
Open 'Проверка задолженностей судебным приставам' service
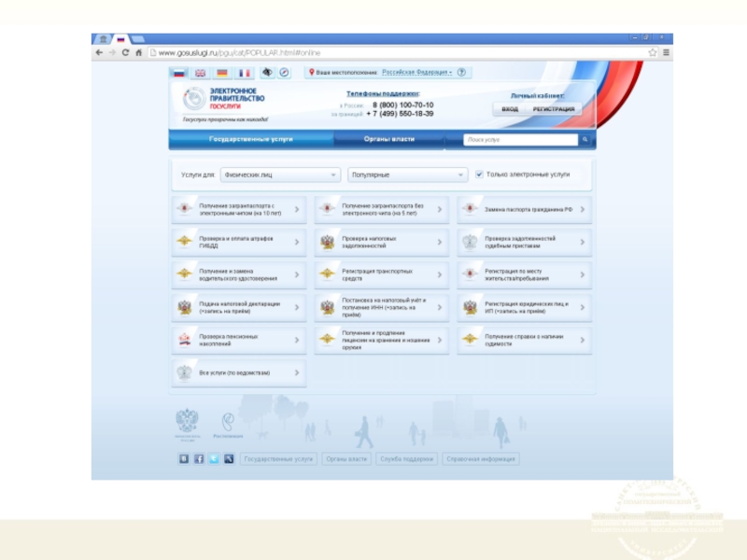click(x=525, y=242)
